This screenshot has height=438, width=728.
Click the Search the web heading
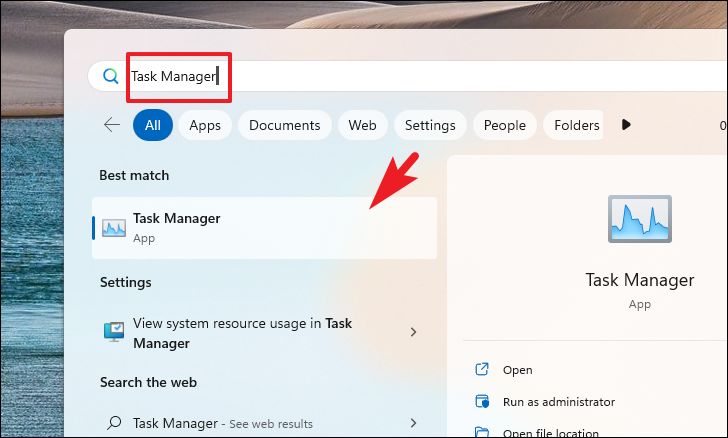coord(149,382)
